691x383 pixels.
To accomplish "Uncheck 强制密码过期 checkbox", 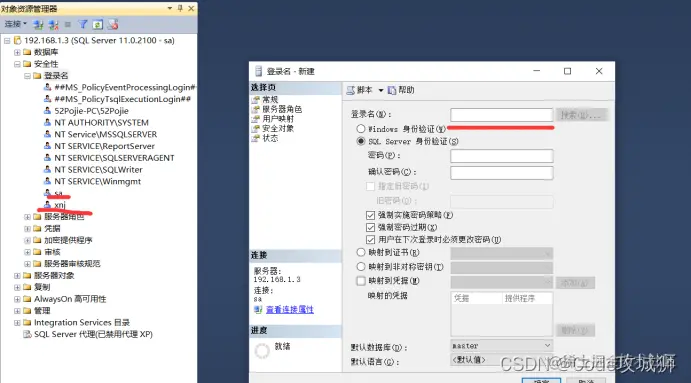I will pyautogui.click(x=371, y=227).
